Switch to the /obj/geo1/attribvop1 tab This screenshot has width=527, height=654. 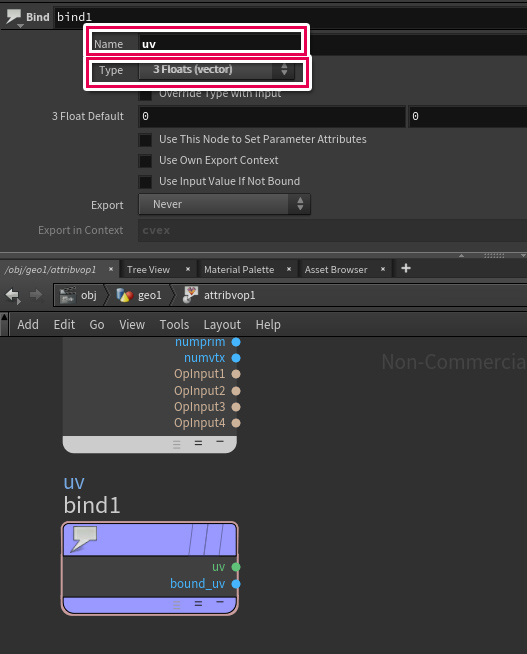click(50, 269)
